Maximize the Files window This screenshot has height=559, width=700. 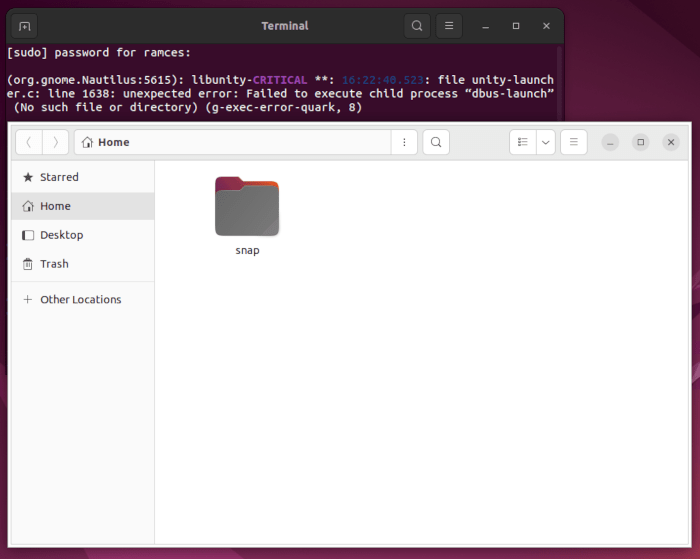click(x=641, y=142)
